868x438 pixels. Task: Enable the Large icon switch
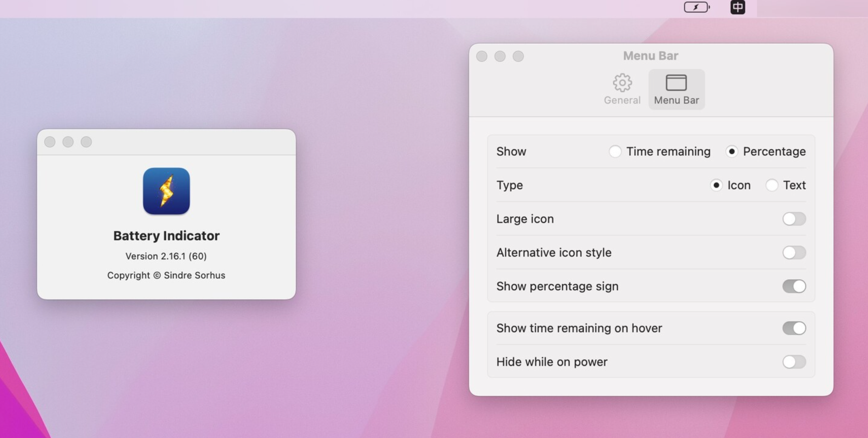click(794, 219)
